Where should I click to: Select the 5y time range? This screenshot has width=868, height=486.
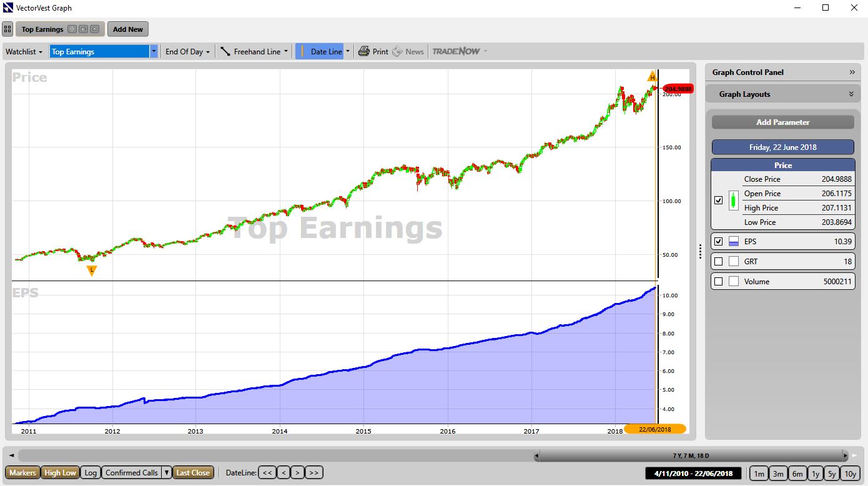click(x=832, y=474)
